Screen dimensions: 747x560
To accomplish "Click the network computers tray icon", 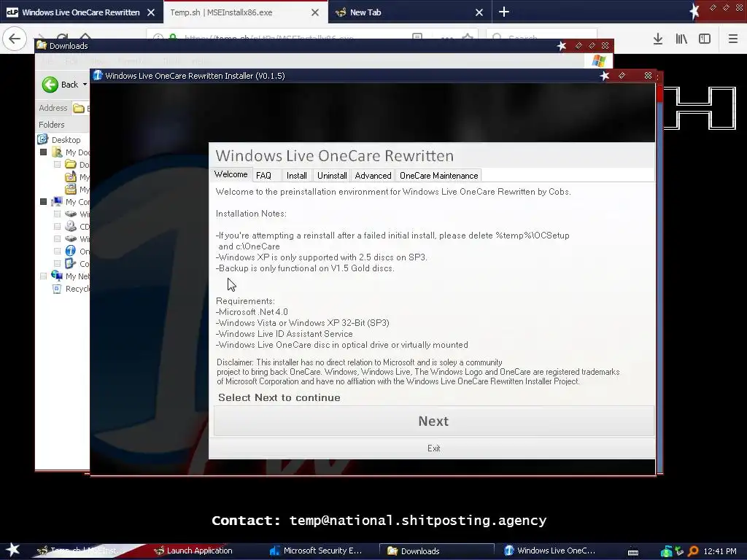I will click(667, 551).
